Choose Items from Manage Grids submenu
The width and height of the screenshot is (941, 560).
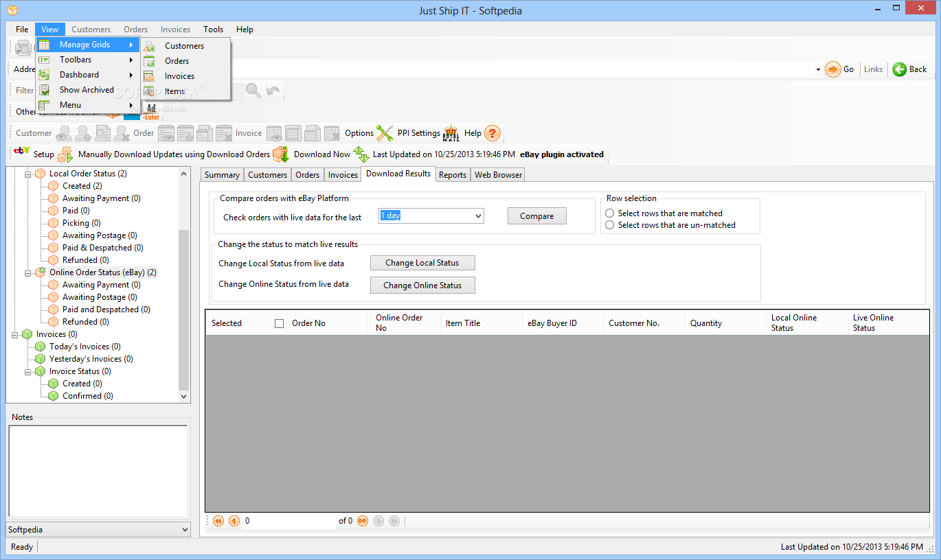click(185, 91)
